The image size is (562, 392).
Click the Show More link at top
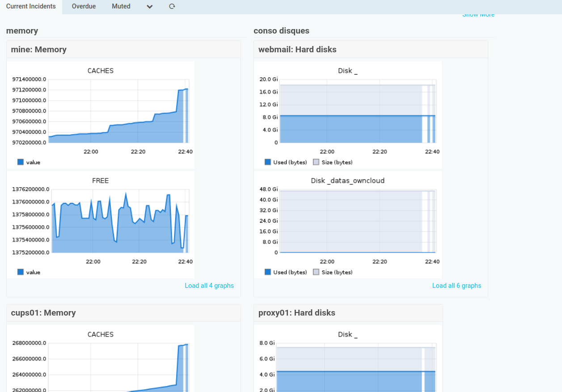click(478, 15)
